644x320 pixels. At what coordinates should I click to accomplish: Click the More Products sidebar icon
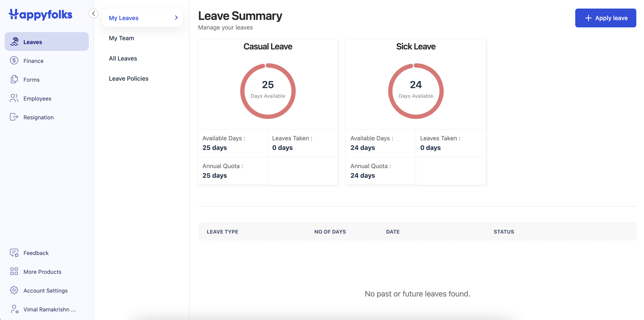click(x=13, y=271)
